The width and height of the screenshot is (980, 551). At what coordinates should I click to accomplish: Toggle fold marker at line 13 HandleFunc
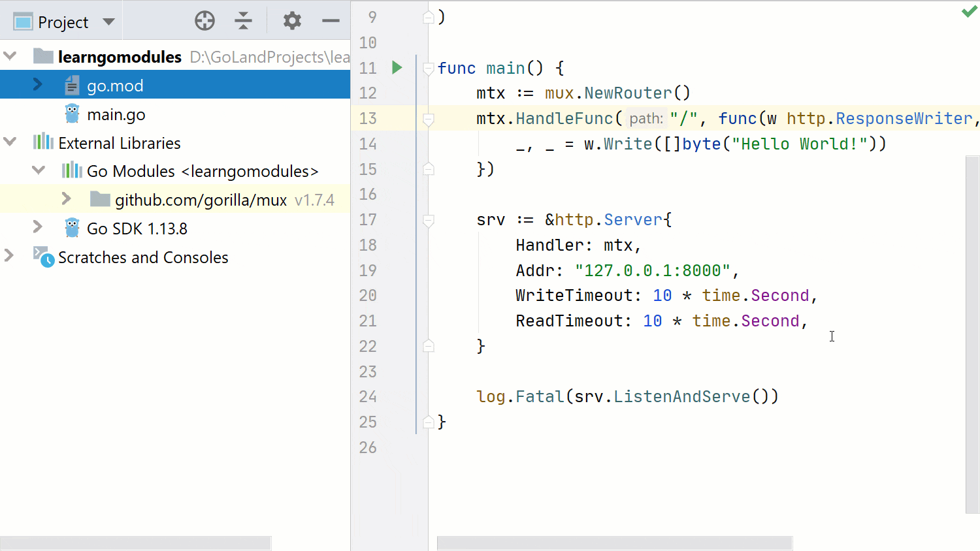pyautogui.click(x=429, y=119)
